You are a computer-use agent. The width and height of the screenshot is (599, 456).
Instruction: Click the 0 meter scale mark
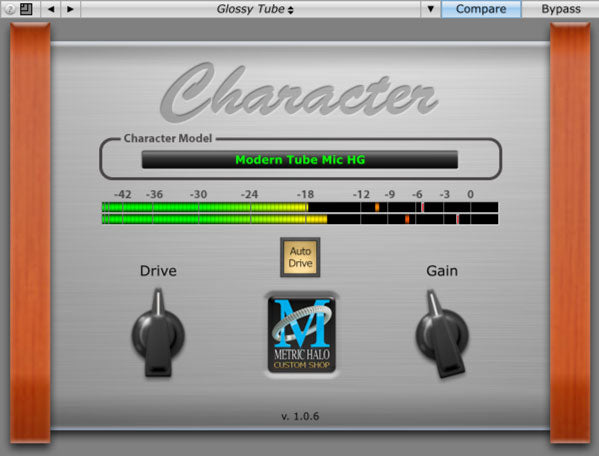point(470,195)
